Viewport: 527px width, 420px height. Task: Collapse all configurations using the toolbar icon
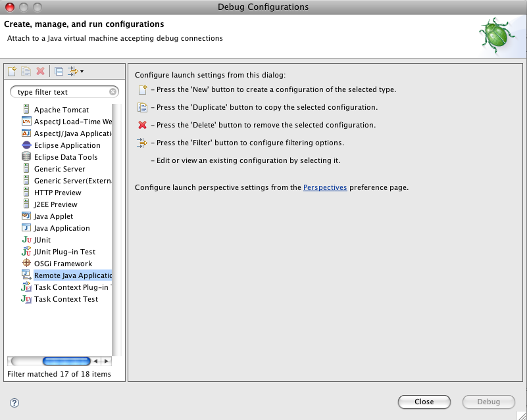59,72
